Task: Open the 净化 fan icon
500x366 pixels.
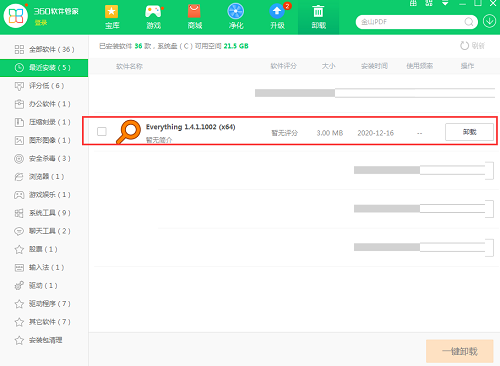Action: click(x=235, y=11)
